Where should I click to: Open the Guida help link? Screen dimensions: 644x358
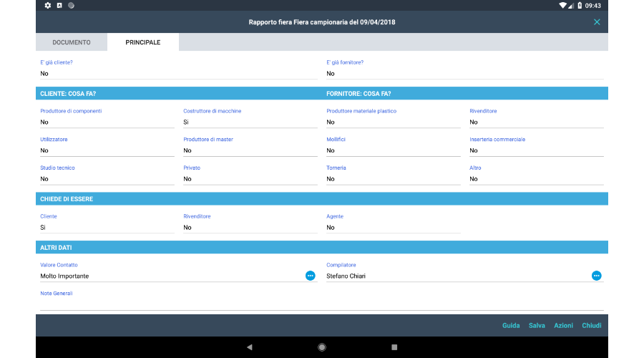(x=511, y=326)
